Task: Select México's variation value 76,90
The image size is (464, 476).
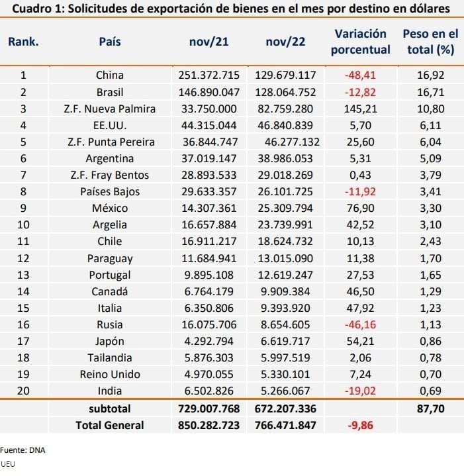Action: (x=360, y=208)
